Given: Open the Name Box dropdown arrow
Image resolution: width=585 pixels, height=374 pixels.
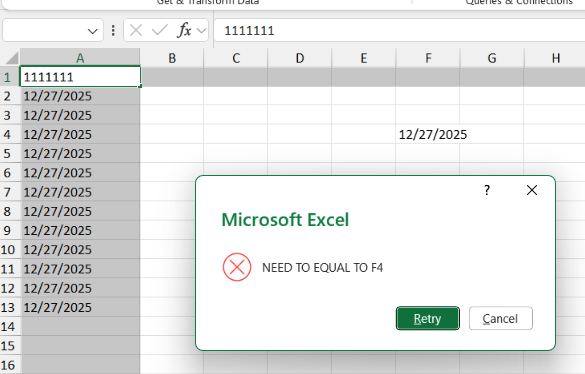Looking at the screenshot, I should click(93, 31).
